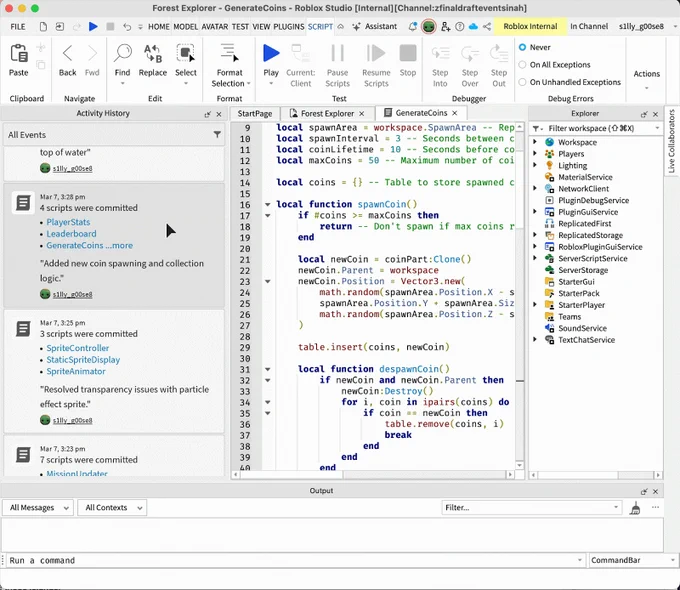Clear output with the broom icon

pyautogui.click(x=635, y=508)
